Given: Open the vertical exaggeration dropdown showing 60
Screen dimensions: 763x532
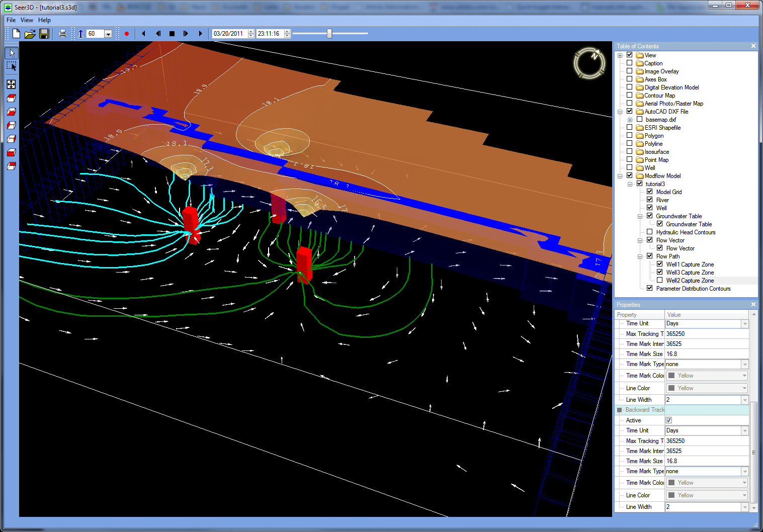Looking at the screenshot, I should 108,34.
